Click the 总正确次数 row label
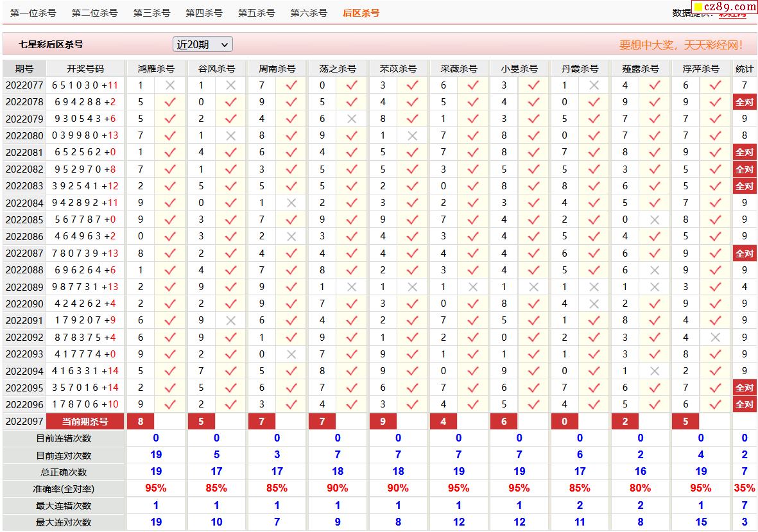 (64, 472)
